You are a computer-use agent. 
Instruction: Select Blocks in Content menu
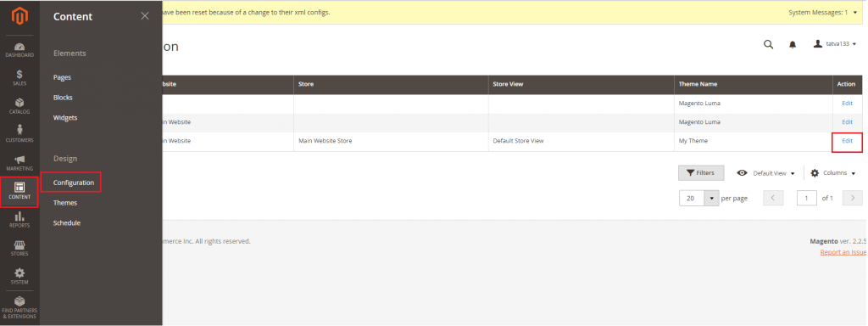coord(63,98)
